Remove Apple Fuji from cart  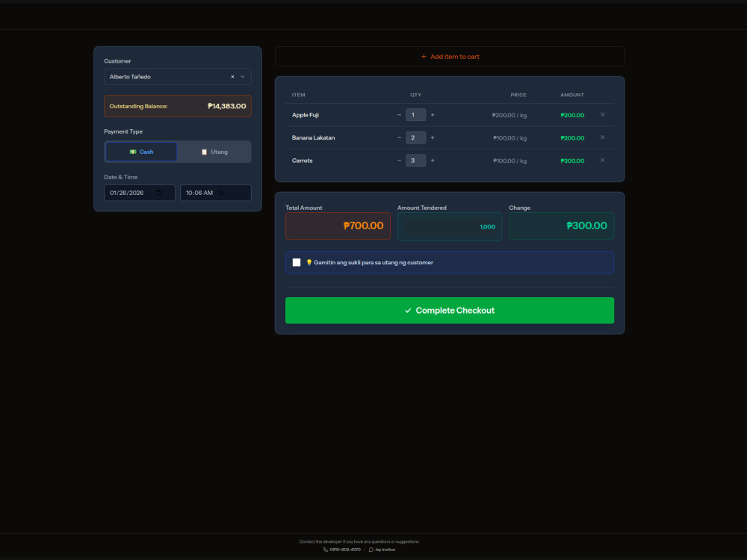coord(603,115)
